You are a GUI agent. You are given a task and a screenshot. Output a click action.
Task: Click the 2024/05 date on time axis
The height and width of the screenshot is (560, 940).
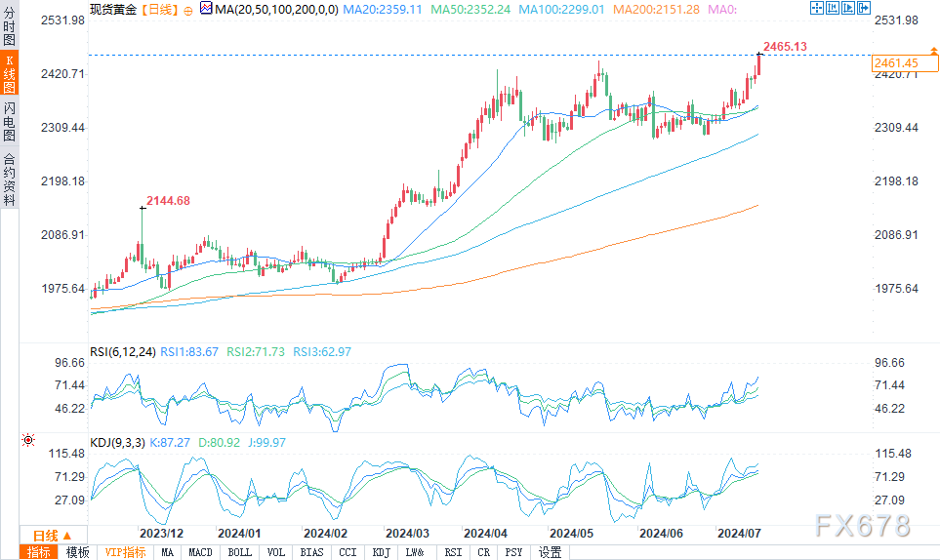(571, 533)
